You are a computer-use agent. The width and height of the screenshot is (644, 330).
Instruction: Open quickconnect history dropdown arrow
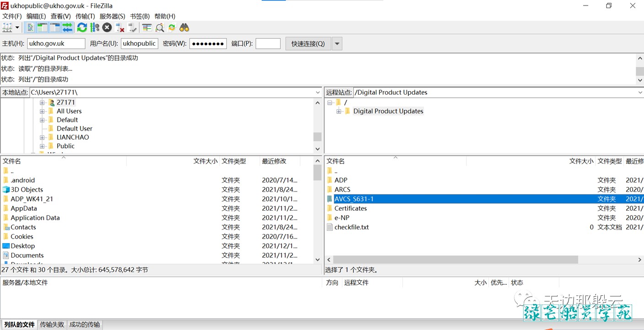click(337, 44)
